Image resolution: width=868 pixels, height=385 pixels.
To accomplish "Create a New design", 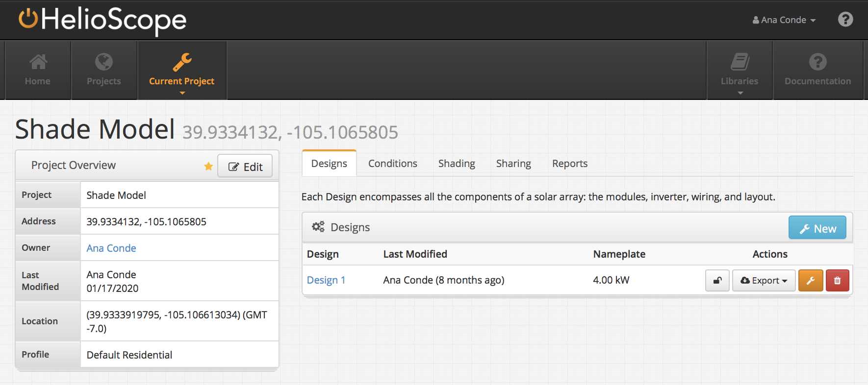I will 817,228.
